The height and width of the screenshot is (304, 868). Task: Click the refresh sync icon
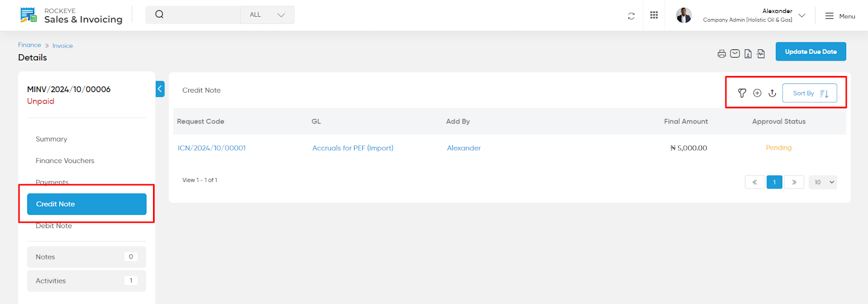pyautogui.click(x=631, y=16)
